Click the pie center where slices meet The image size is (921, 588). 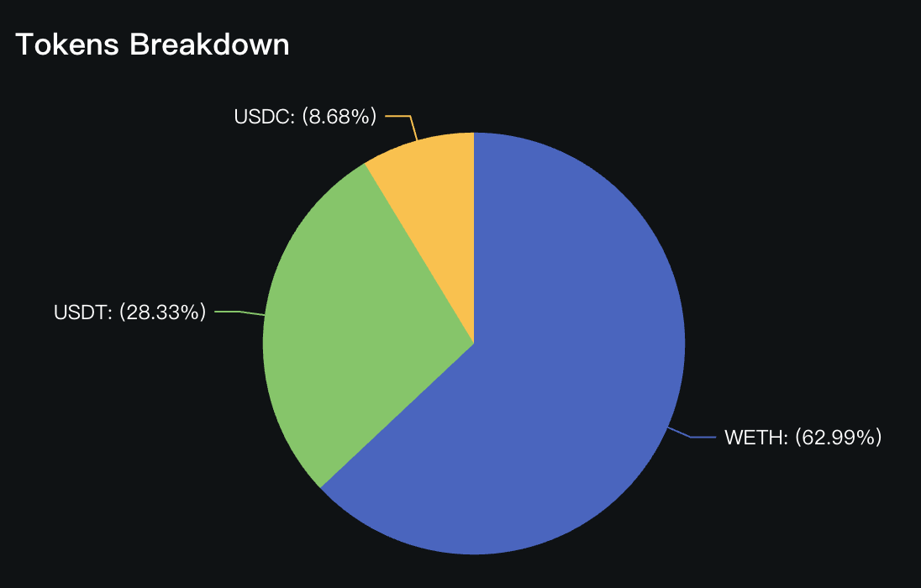(x=474, y=343)
